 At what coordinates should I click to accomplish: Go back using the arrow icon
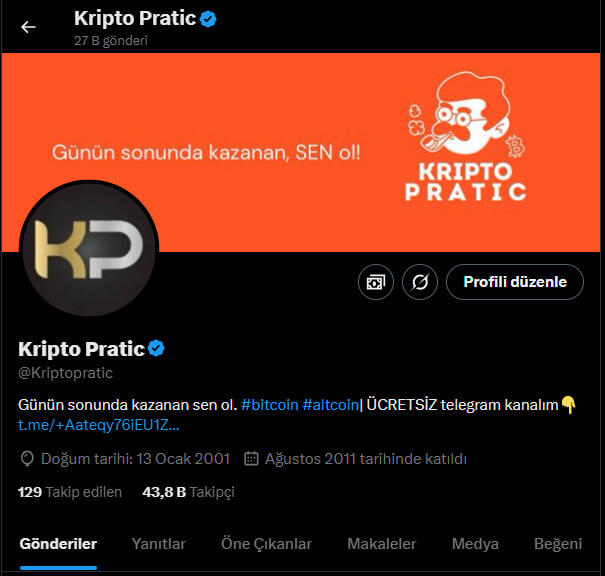28,27
